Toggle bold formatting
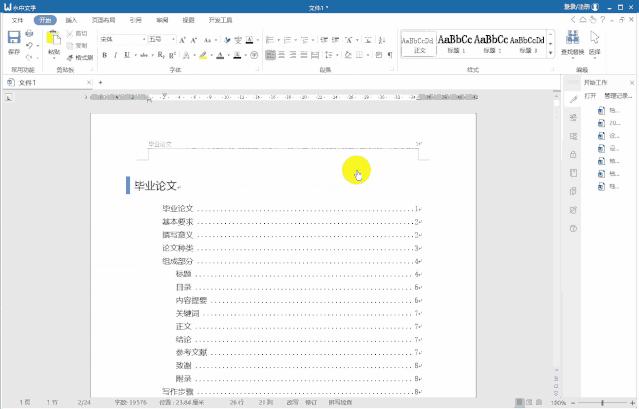 105,55
